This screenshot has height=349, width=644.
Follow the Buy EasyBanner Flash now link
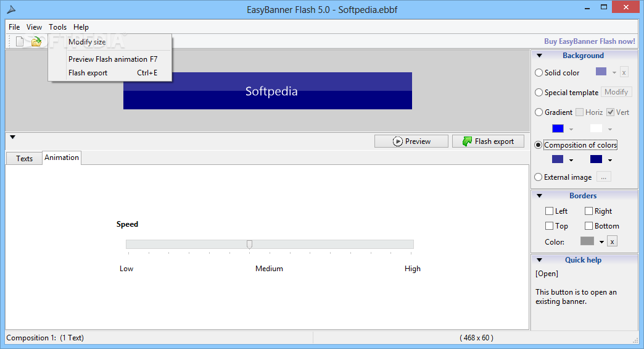[589, 41]
